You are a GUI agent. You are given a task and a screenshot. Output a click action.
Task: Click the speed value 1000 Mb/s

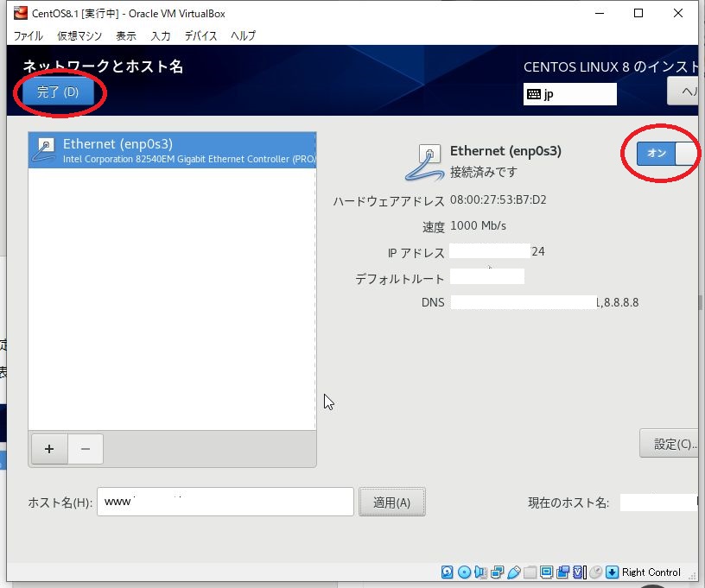pos(478,225)
